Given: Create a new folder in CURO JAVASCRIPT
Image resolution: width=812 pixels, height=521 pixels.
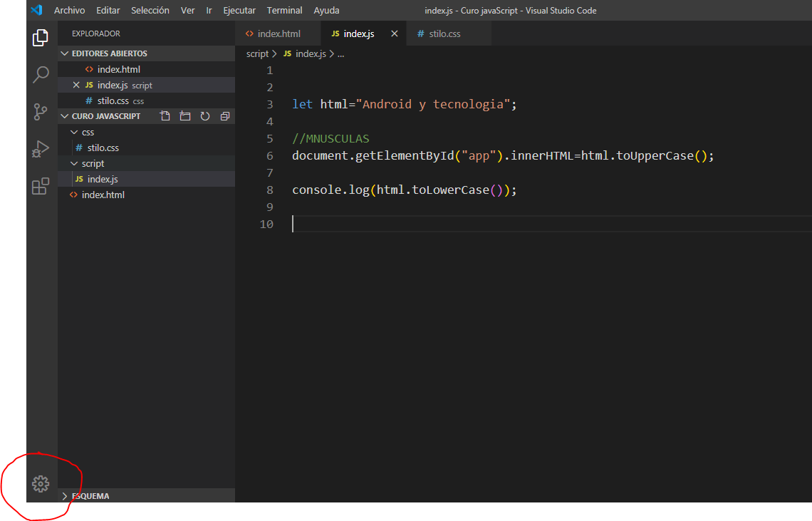Looking at the screenshot, I should [x=185, y=116].
